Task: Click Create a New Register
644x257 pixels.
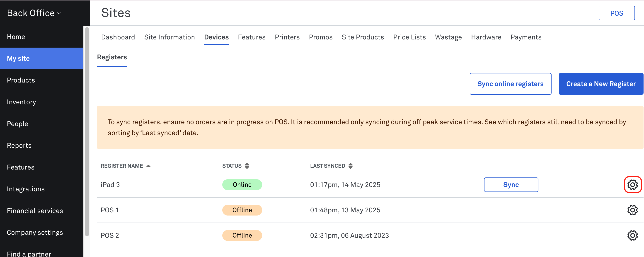Action: 601,84
